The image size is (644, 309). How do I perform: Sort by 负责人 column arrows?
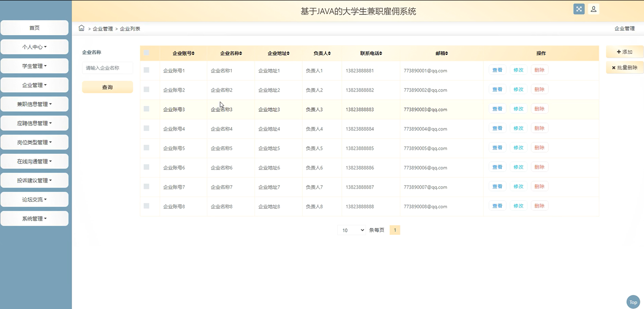(329, 53)
